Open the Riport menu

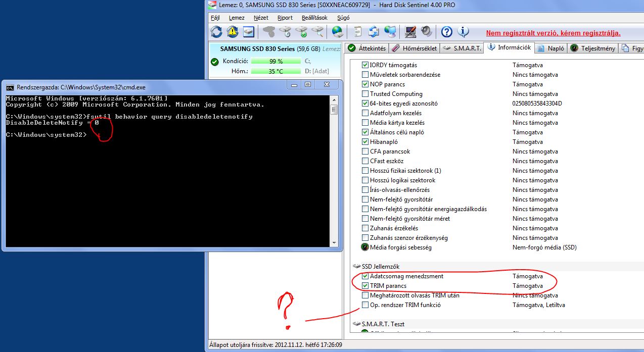click(285, 18)
